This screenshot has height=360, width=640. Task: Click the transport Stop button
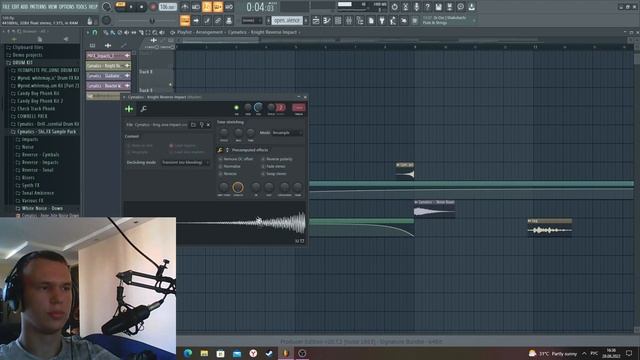tap(142, 7)
